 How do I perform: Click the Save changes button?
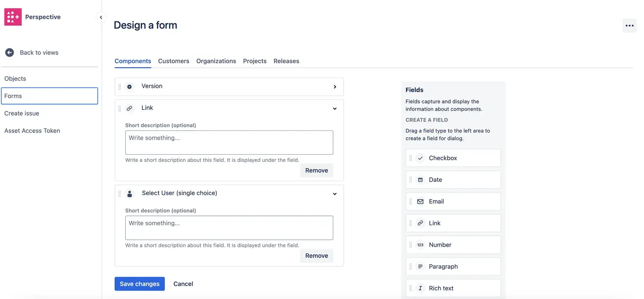[140, 284]
